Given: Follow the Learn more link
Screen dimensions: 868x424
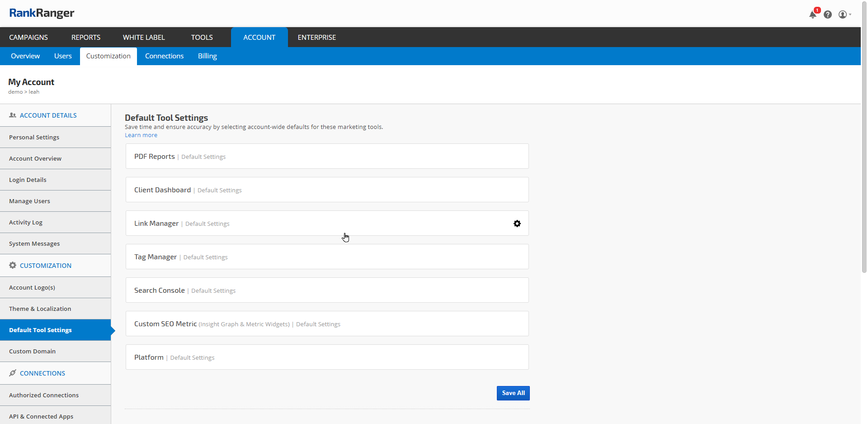Looking at the screenshot, I should 141,135.
